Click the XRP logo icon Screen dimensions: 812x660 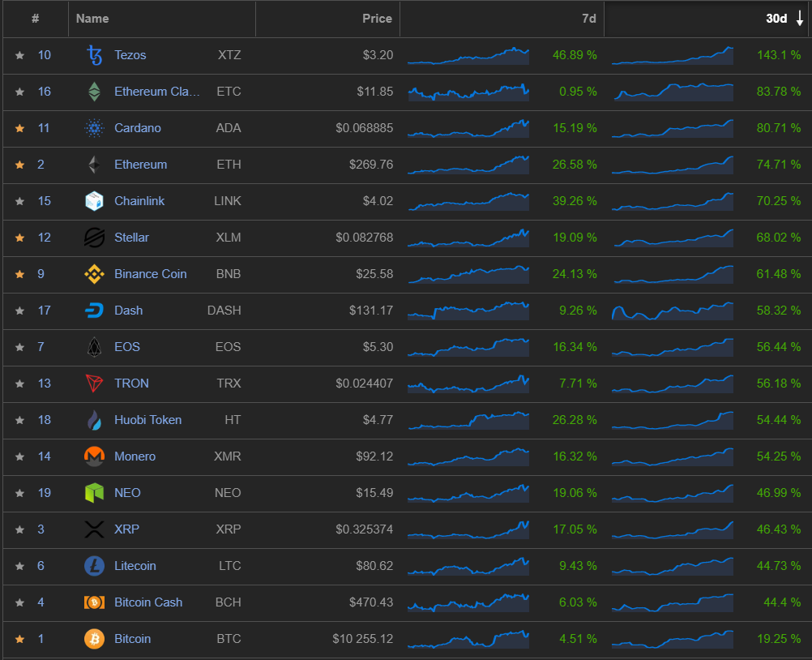(94, 529)
